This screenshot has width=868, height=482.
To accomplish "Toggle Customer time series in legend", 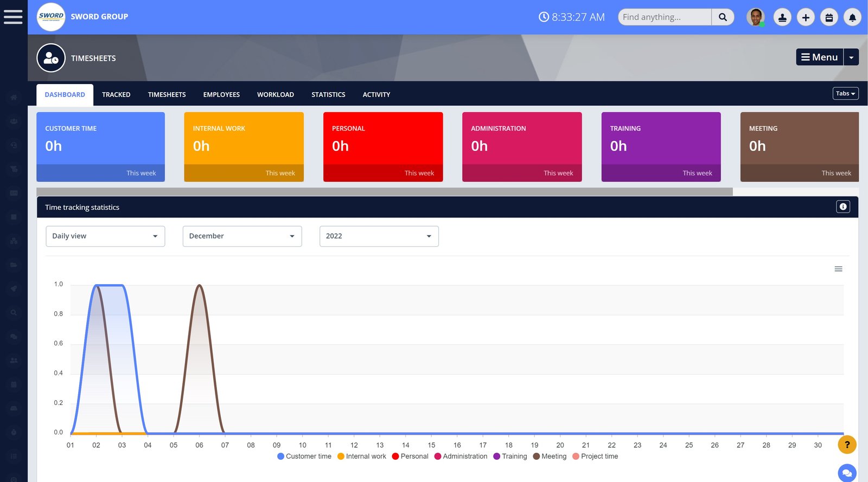I will click(304, 457).
